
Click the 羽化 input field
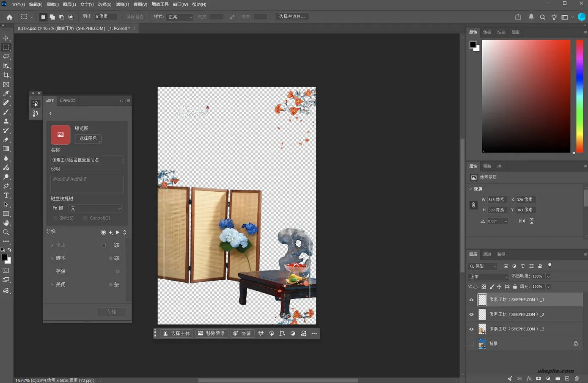(105, 17)
